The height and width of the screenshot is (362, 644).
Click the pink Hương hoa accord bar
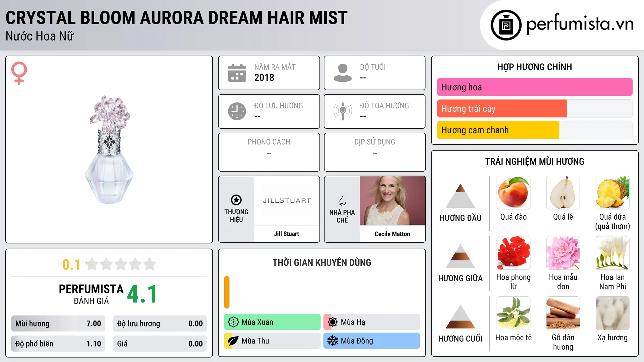coord(535,87)
